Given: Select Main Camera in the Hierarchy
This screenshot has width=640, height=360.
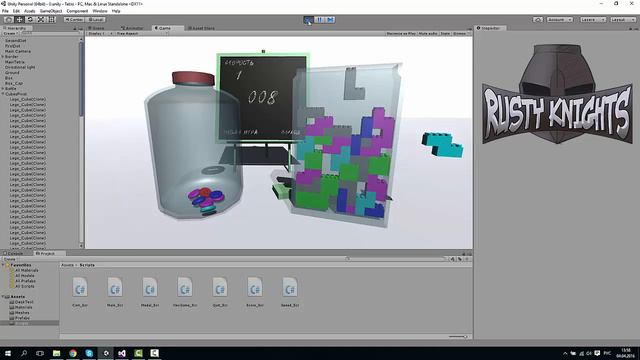Looking at the screenshot, I should [18, 51].
